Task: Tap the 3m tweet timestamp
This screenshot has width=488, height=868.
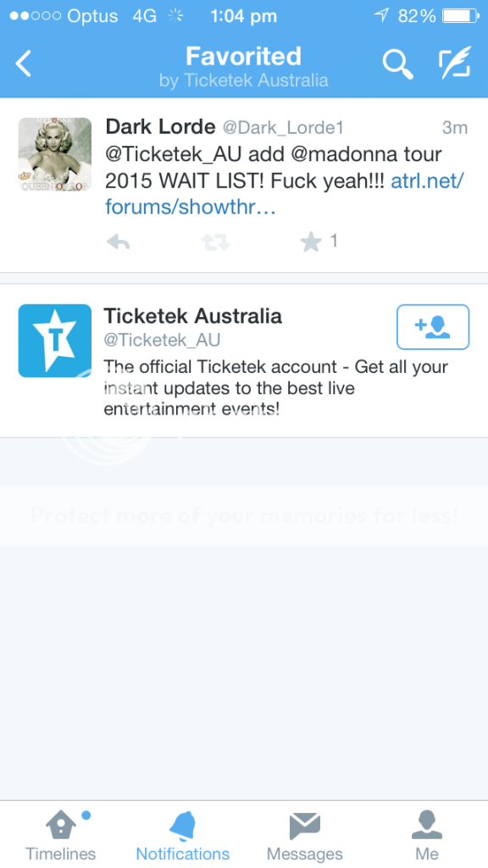Action: [x=455, y=128]
